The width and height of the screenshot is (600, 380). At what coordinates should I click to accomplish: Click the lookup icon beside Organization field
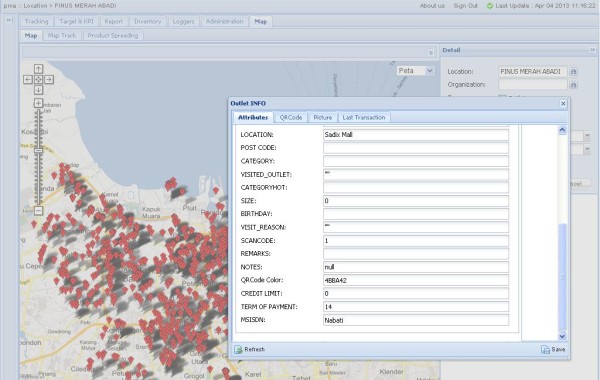[573, 85]
